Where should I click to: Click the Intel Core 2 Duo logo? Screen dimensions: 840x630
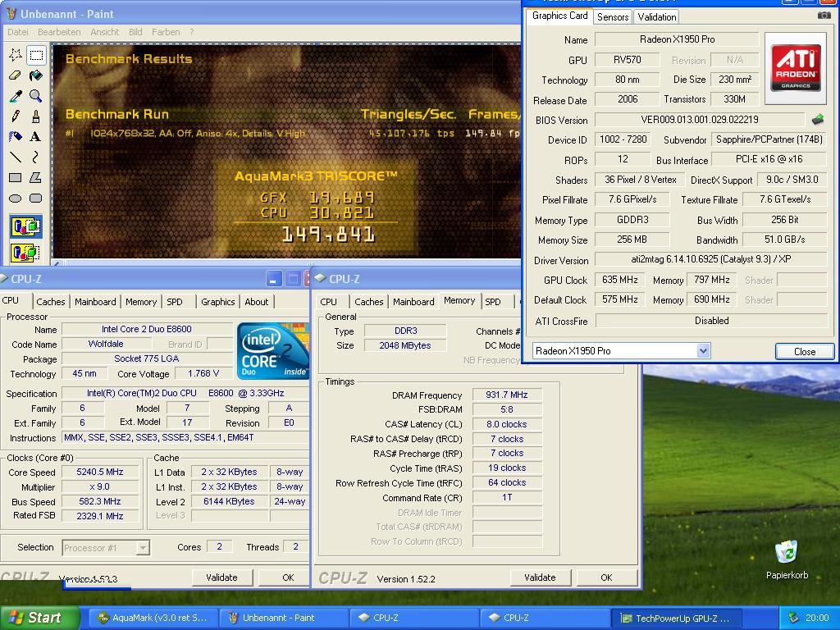coord(273,351)
